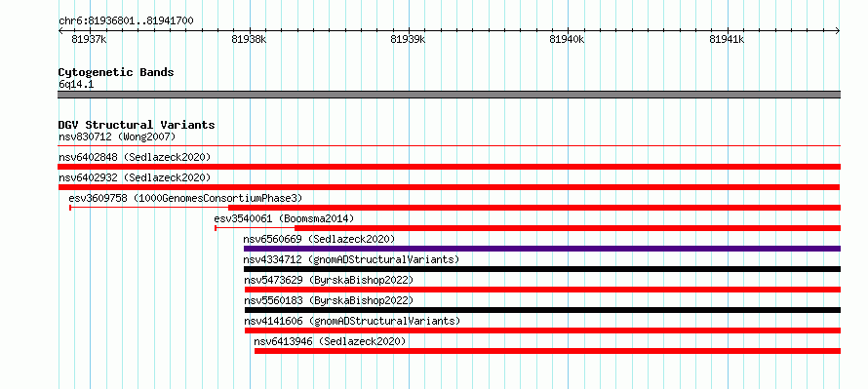Click the red nsv5473629 variant bar

(542, 290)
